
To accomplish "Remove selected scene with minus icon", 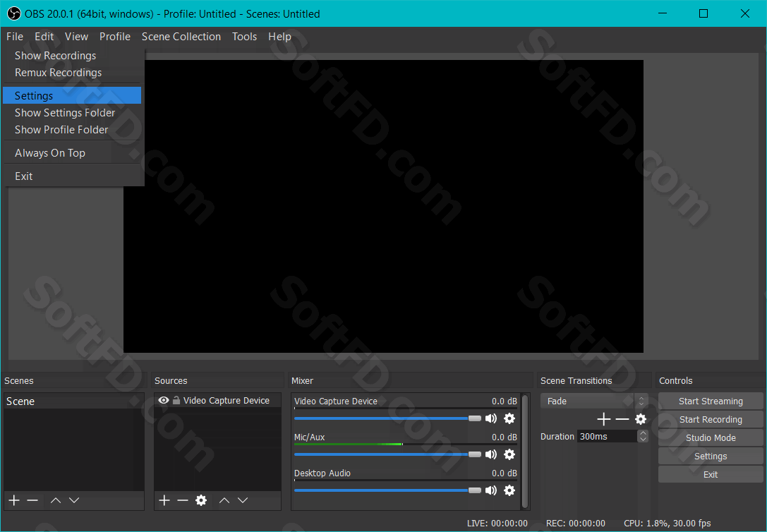I will point(32,500).
